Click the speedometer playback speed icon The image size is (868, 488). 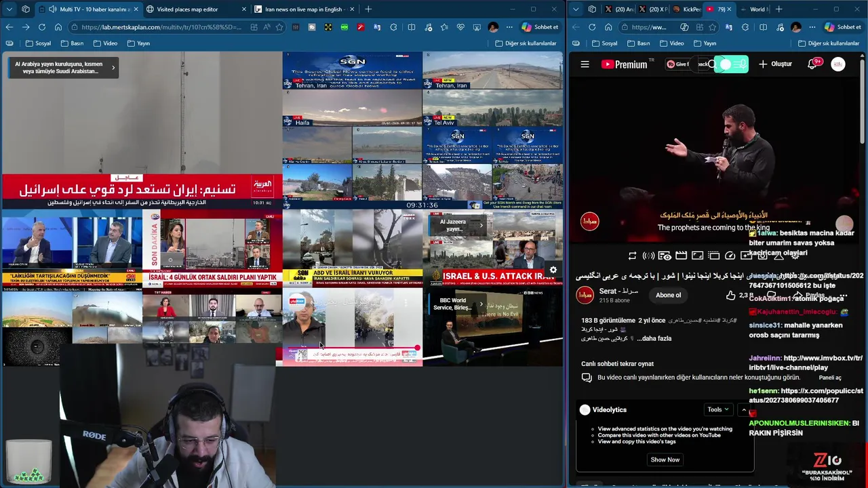730,256
